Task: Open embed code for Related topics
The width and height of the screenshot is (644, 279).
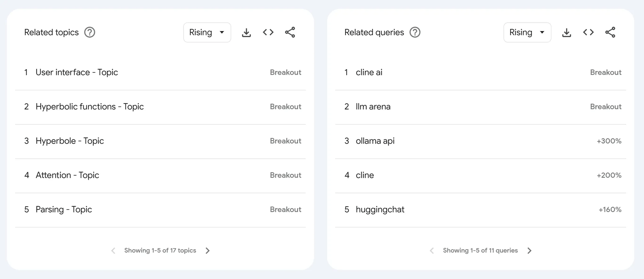Action: (x=268, y=32)
